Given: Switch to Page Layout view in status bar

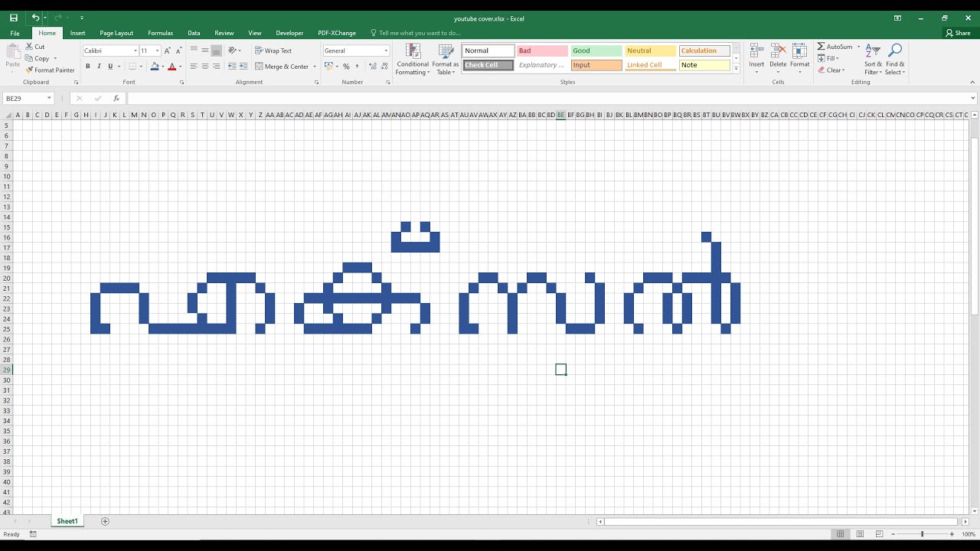Looking at the screenshot, I should click(x=860, y=534).
